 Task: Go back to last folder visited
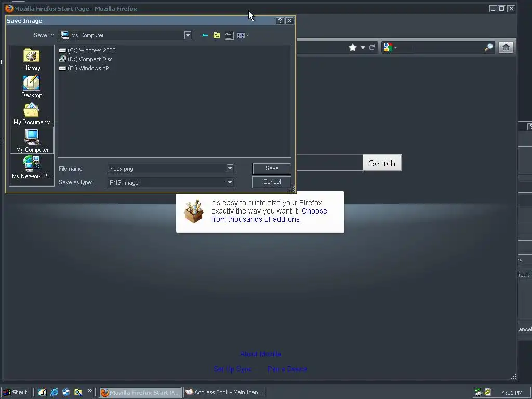coord(205,35)
